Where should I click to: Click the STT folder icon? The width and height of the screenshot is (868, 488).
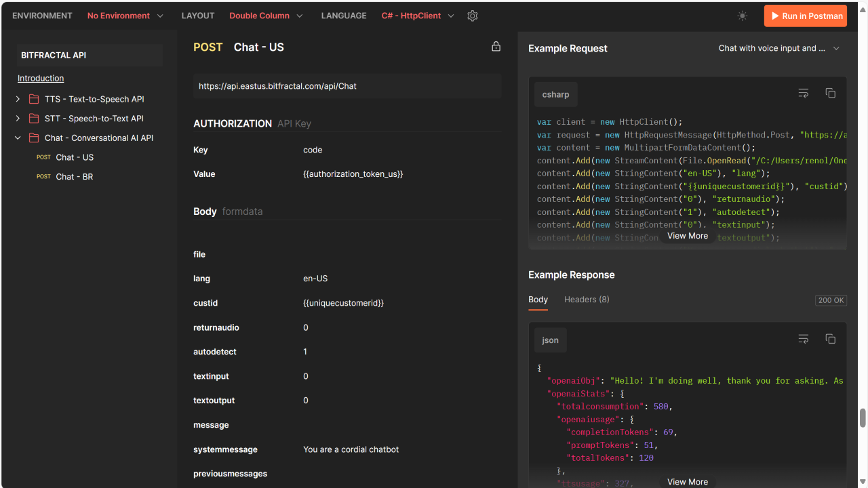pos(34,119)
